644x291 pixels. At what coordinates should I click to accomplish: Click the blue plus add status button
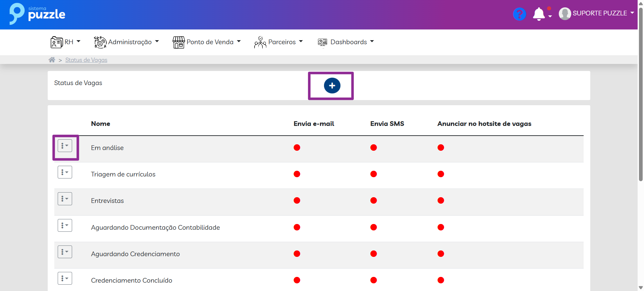coord(332,86)
